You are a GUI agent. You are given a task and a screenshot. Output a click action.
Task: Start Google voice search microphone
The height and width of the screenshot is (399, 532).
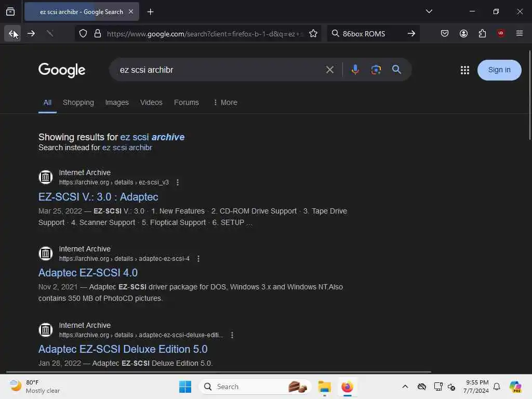click(355, 70)
